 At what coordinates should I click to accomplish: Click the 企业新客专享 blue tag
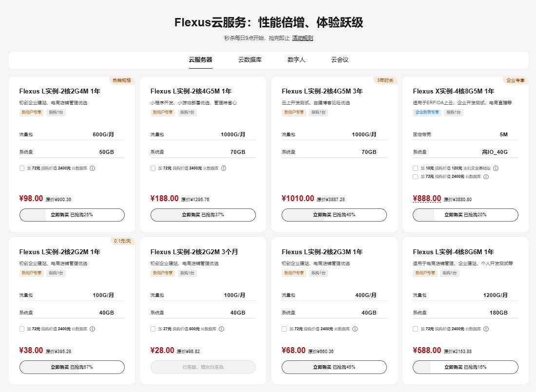pyautogui.click(x=427, y=112)
